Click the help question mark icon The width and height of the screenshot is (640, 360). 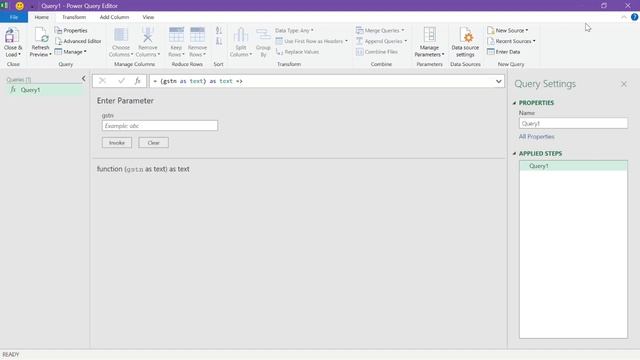(x=634, y=17)
